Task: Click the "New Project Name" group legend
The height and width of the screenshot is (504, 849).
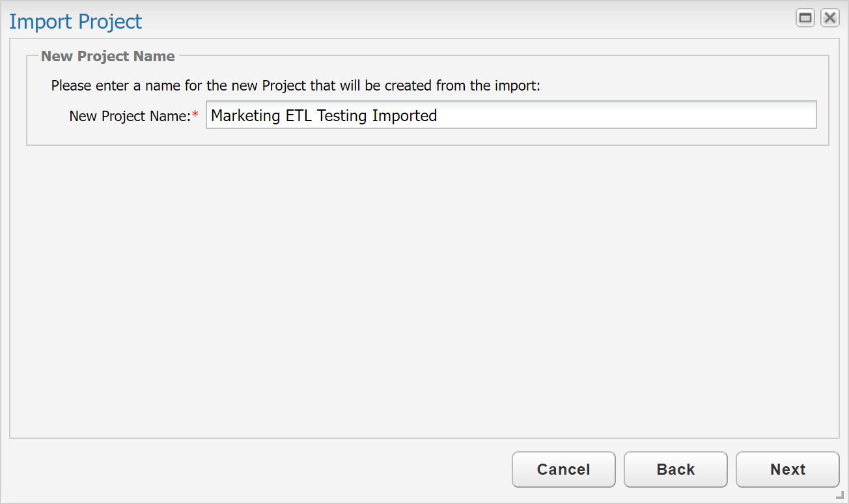Action: pos(108,57)
